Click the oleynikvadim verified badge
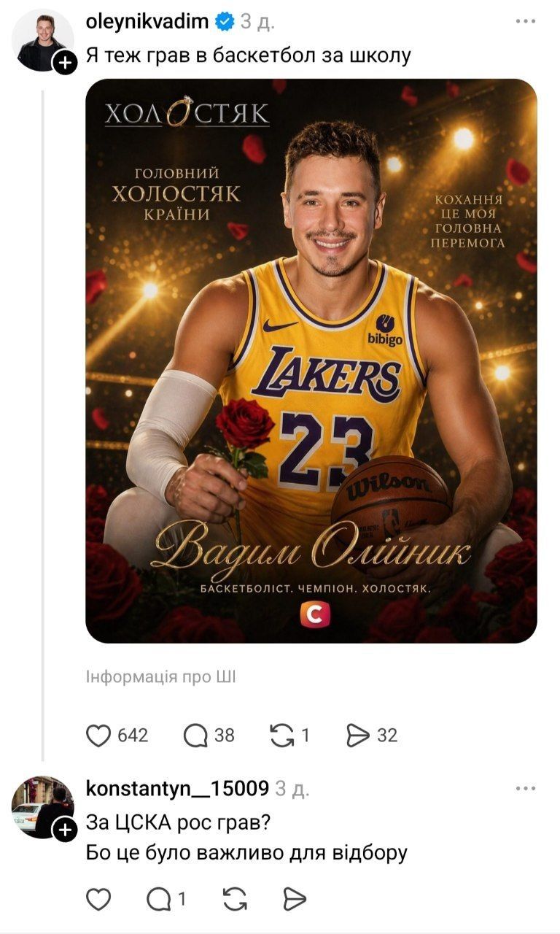The height and width of the screenshot is (934, 560). click(x=224, y=23)
